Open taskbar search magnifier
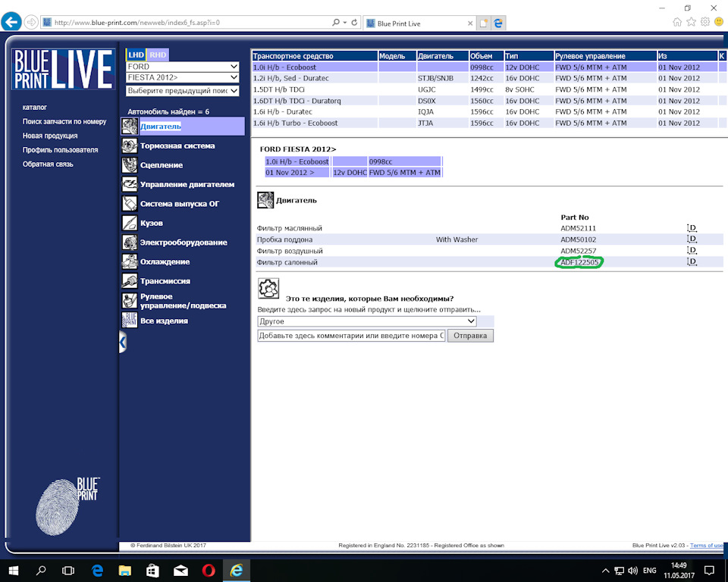Screen dimensions: 728x582 [x=41, y=571]
